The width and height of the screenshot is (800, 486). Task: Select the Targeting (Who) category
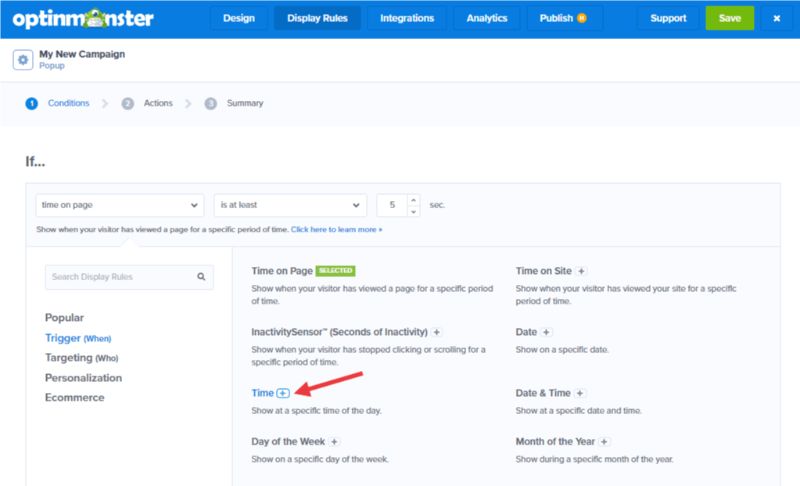pyautogui.click(x=82, y=358)
